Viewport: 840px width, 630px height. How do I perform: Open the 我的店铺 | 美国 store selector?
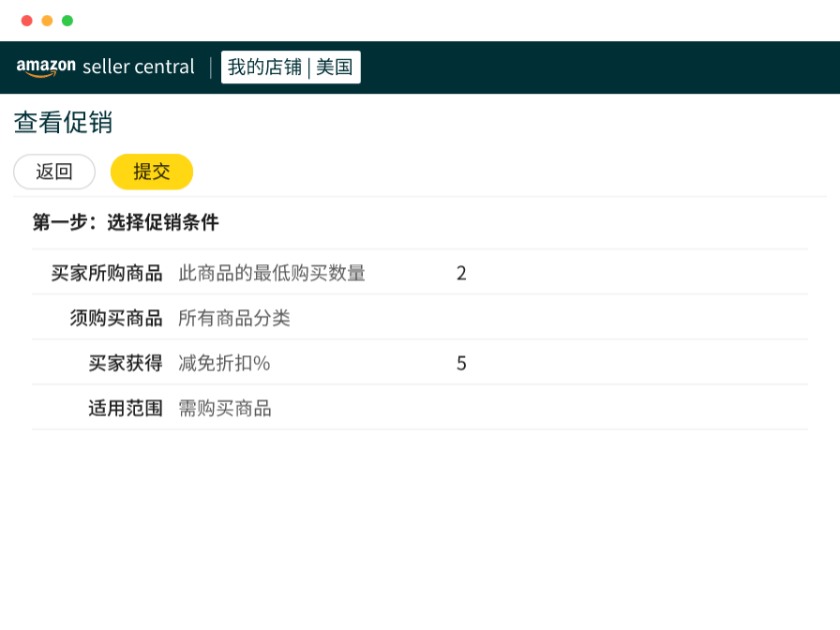[291, 67]
